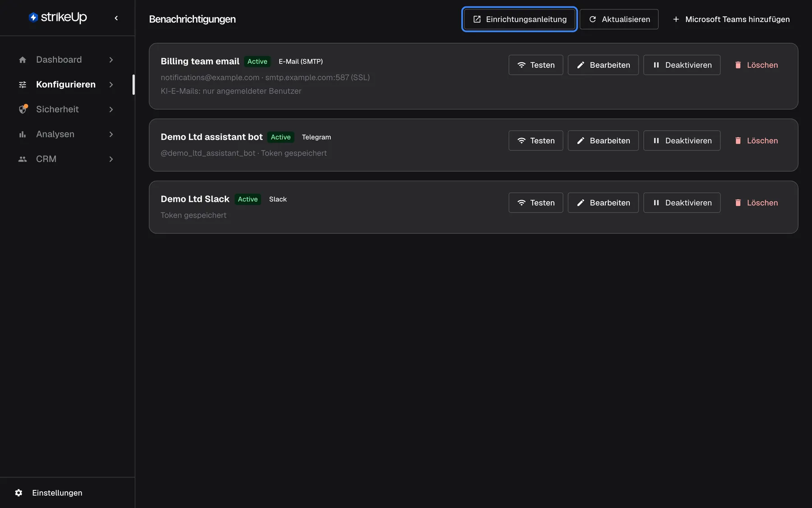Click the Sicherheit shield icon
Screen dimensions: 812x508
tap(23, 109)
